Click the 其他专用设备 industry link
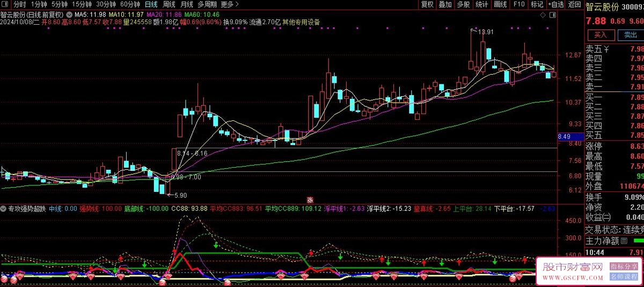 click(301, 22)
